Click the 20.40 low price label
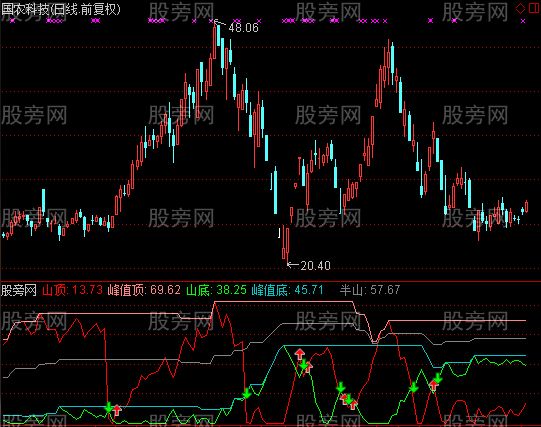The image size is (541, 427). [315, 266]
